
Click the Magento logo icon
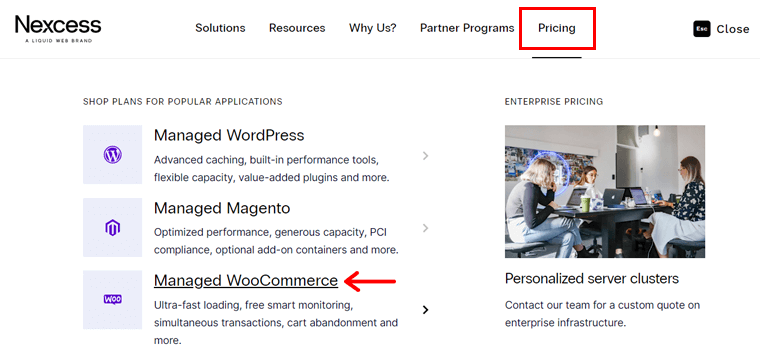pos(112,228)
